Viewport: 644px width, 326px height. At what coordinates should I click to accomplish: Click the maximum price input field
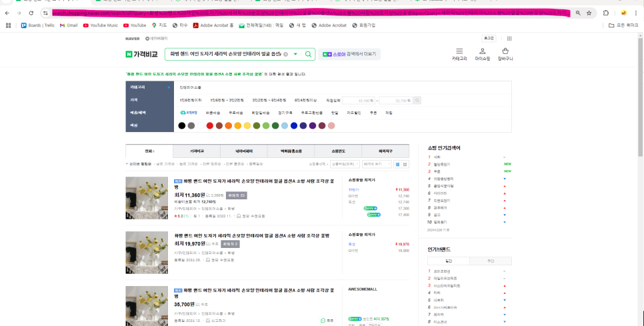(x=395, y=100)
